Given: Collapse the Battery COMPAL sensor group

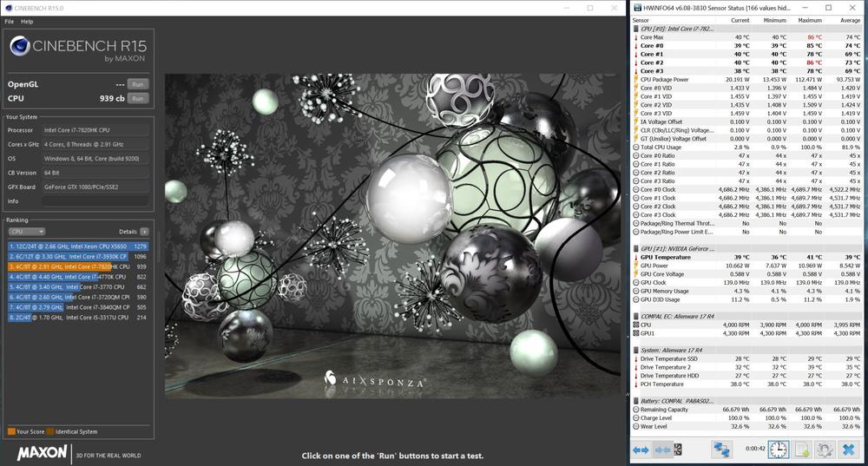Looking at the screenshot, I should [635, 401].
